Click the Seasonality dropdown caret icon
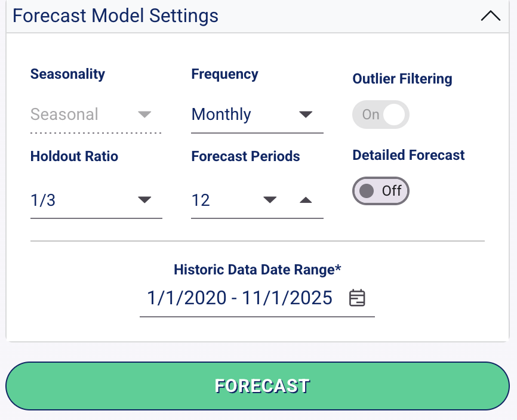517x420 pixels. point(144,115)
